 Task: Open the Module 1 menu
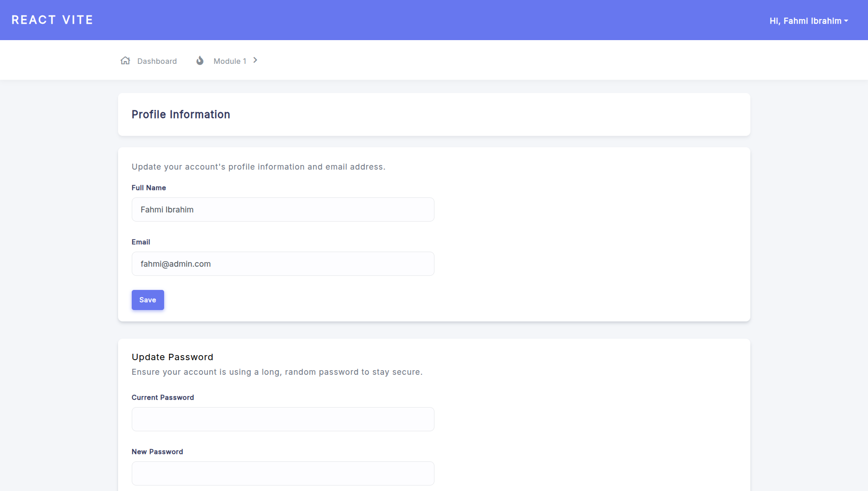(x=230, y=61)
